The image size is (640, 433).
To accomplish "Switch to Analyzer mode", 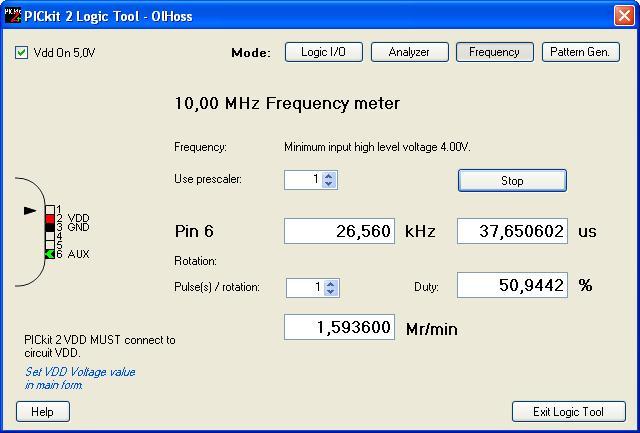I will (x=409, y=52).
